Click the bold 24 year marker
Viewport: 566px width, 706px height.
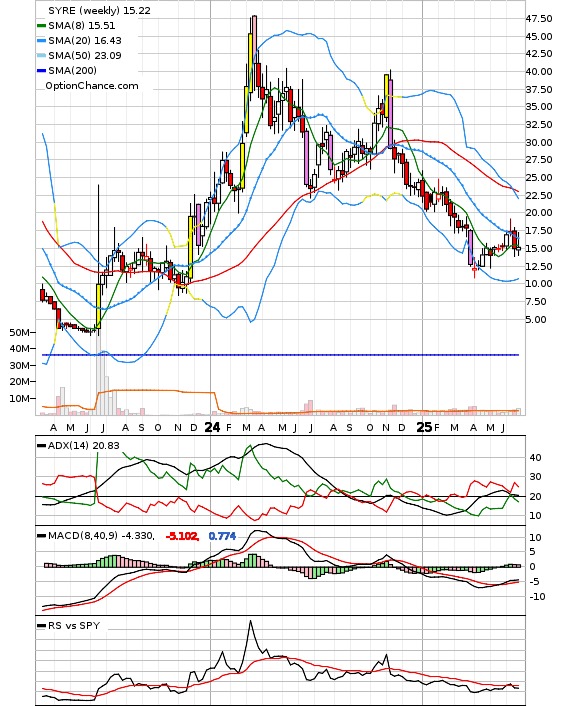point(212,427)
